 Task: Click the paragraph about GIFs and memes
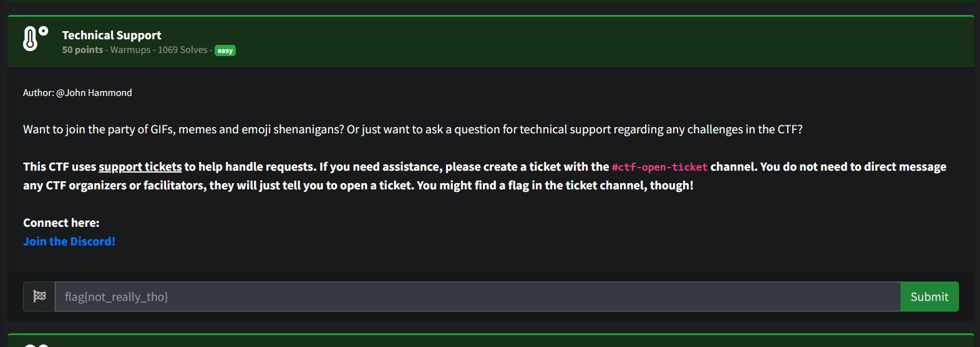(412, 129)
